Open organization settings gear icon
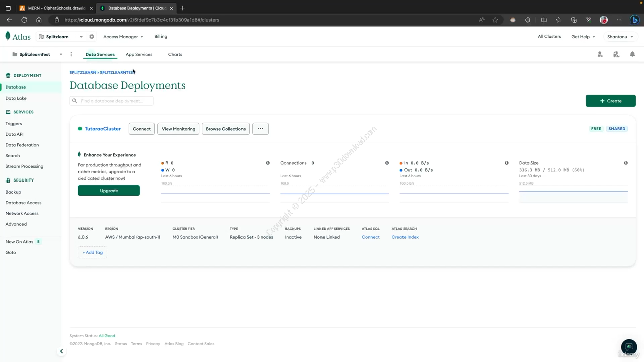This screenshot has height=362, width=644. click(x=92, y=37)
